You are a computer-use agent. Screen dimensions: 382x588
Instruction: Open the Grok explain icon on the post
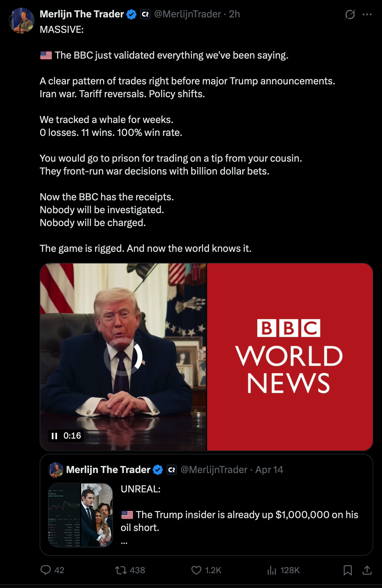coord(350,14)
